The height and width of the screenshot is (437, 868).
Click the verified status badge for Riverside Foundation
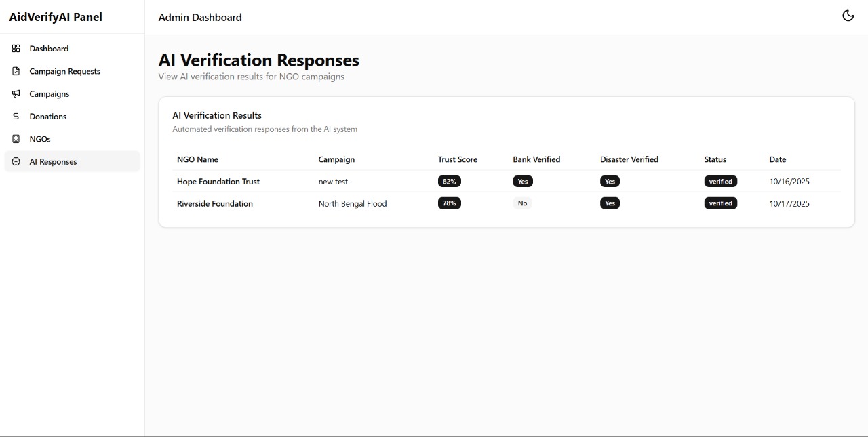point(721,203)
